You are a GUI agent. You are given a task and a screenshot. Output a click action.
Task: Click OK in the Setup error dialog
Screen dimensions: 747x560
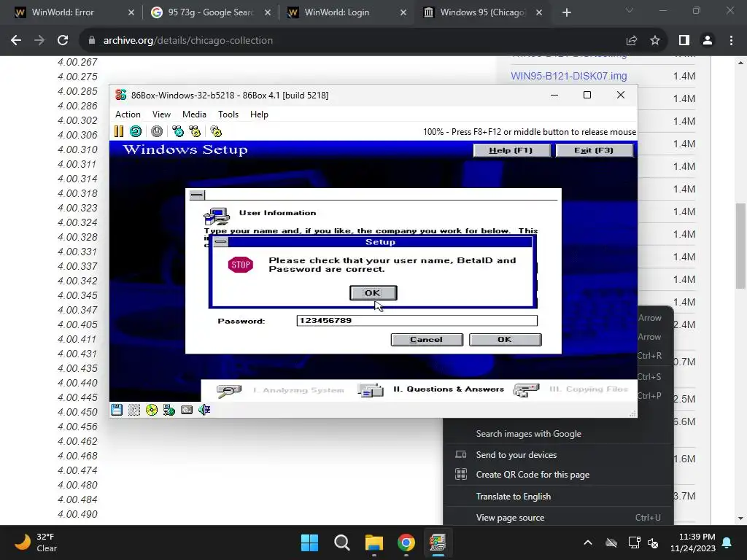tap(373, 293)
